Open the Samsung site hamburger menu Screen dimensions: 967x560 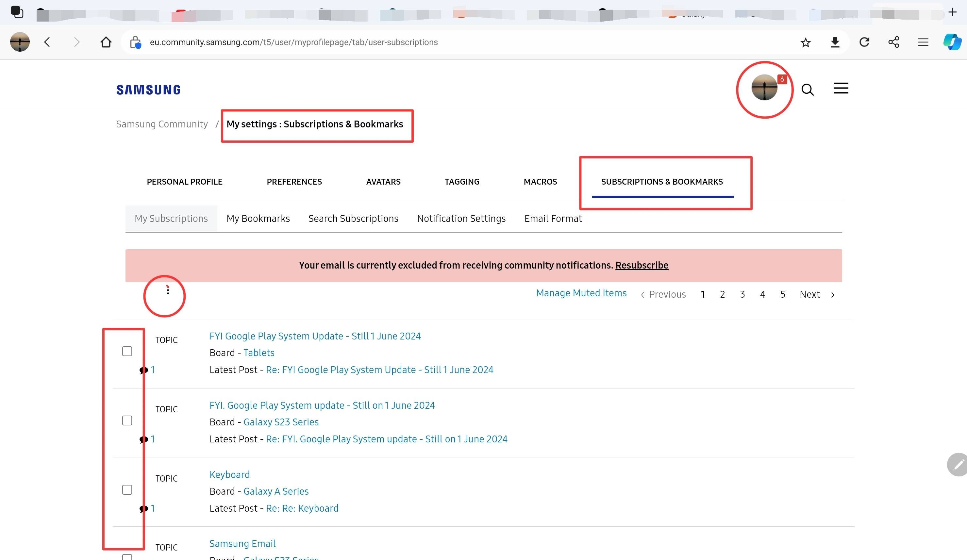[841, 88]
